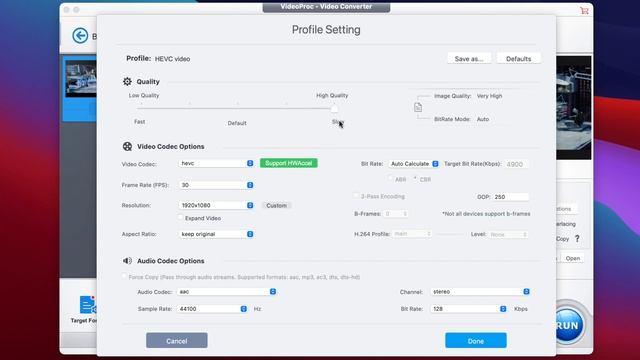The height and width of the screenshot is (360, 640).
Task: Click the Quality gear icon
Action: pos(127,81)
